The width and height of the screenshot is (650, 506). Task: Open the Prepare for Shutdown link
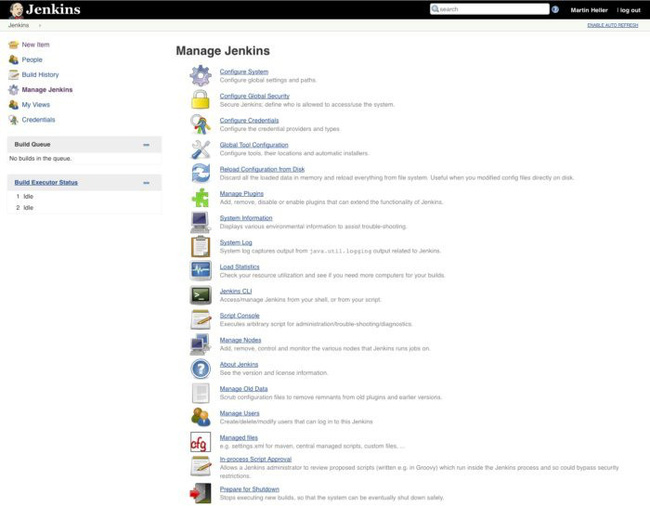pyautogui.click(x=250, y=489)
